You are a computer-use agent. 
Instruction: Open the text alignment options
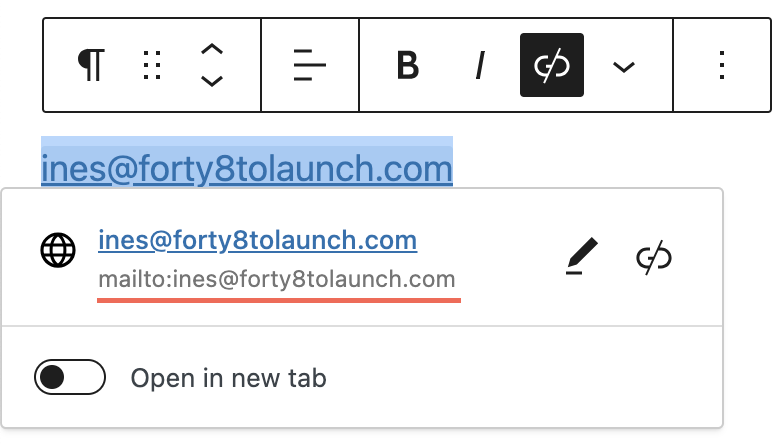pos(310,66)
